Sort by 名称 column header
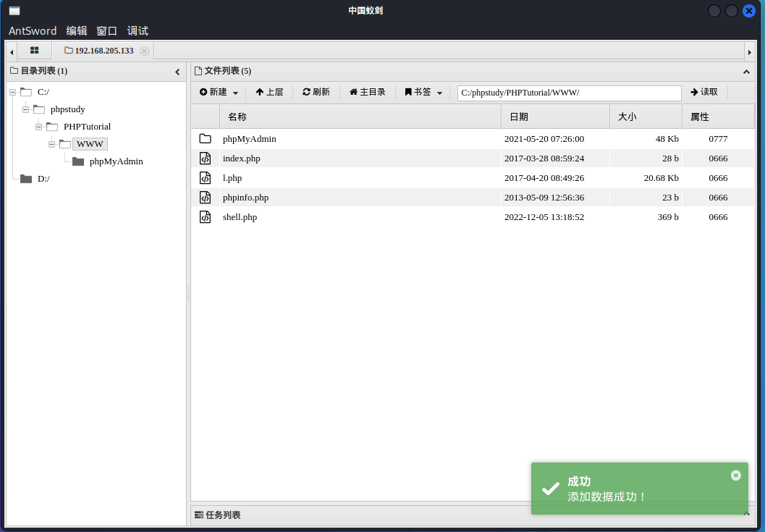The width and height of the screenshot is (765, 532). pos(360,117)
